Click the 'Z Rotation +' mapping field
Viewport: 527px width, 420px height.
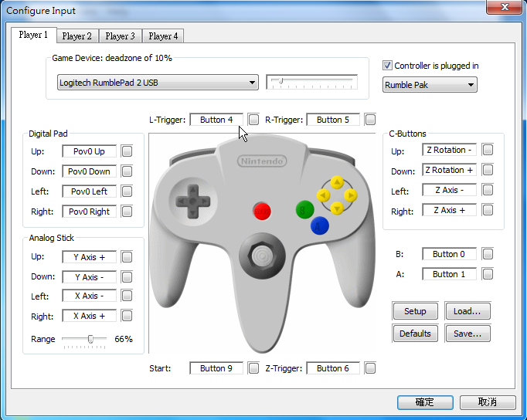(x=449, y=170)
